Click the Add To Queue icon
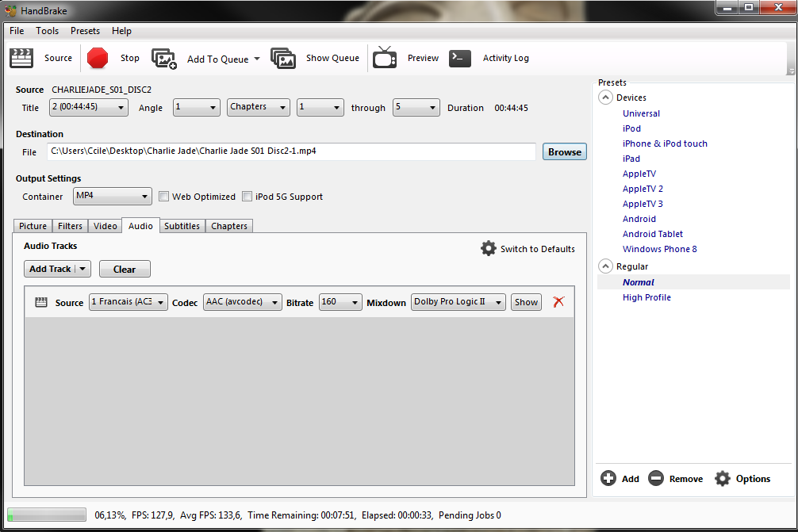Viewport: 798px width, 532px height. click(164, 59)
